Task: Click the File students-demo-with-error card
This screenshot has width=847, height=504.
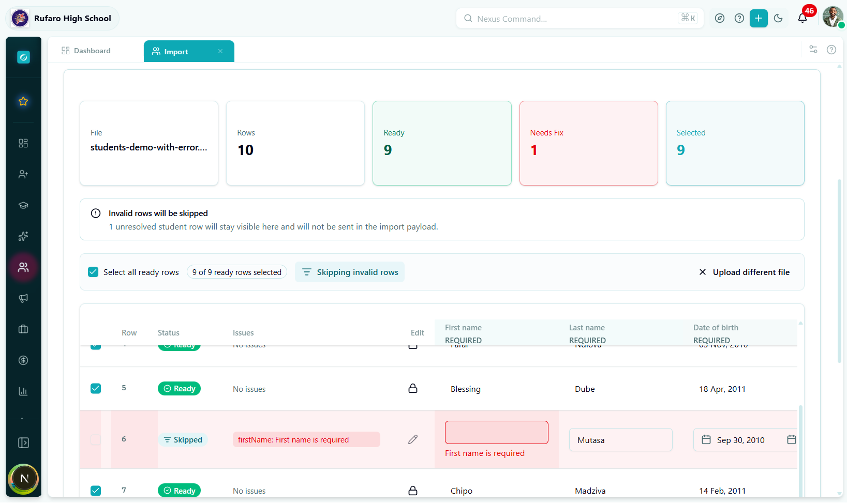Action: coord(149,143)
